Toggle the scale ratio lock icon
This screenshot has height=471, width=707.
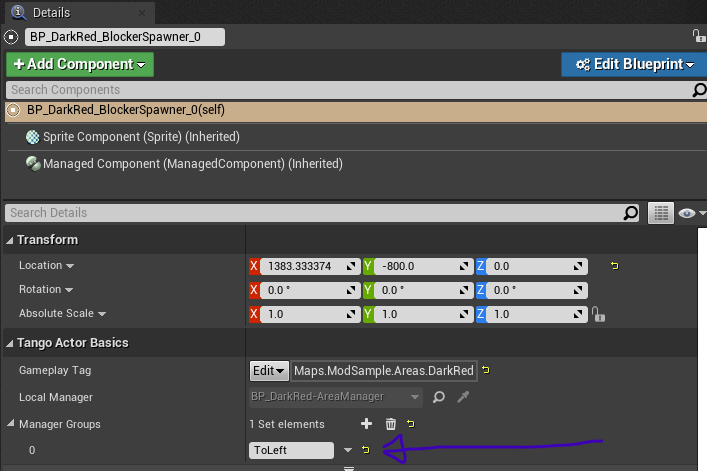[x=598, y=314]
